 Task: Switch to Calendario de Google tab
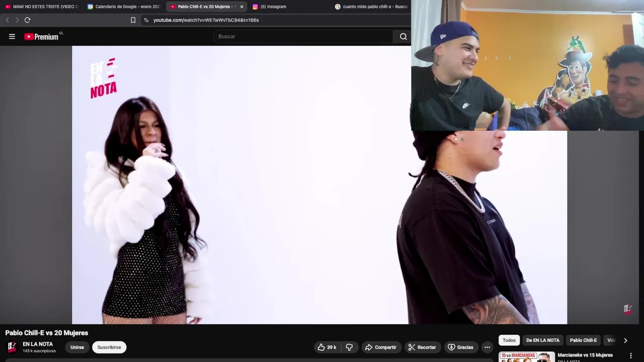124,7
